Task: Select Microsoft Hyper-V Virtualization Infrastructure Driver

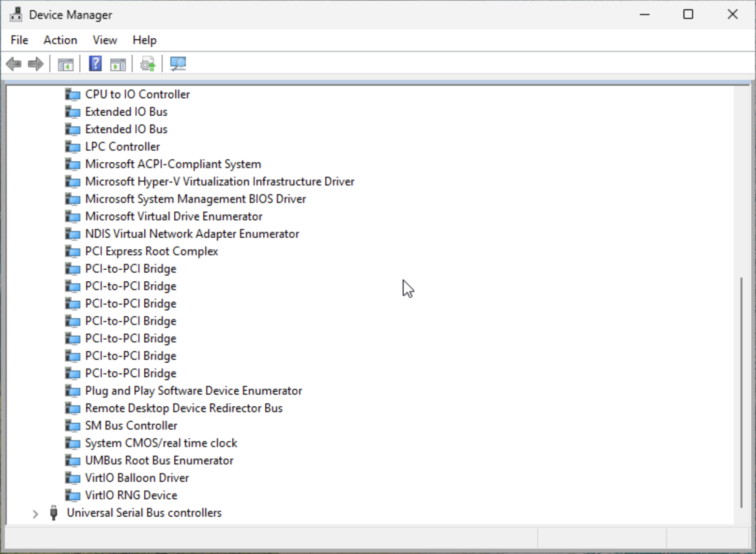Action: coord(219,182)
